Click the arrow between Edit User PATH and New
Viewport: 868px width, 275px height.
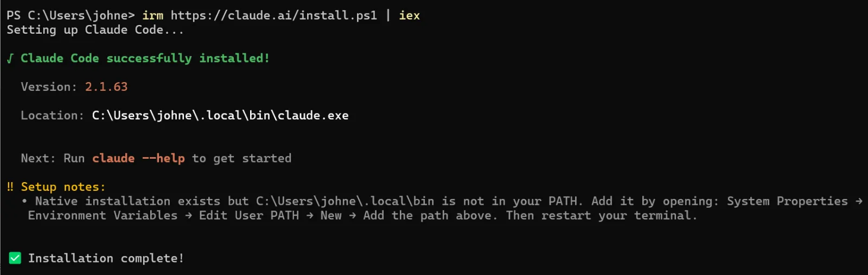310,216
